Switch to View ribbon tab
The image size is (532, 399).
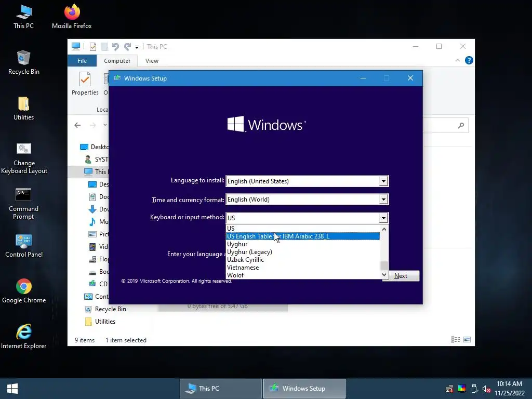152,61
